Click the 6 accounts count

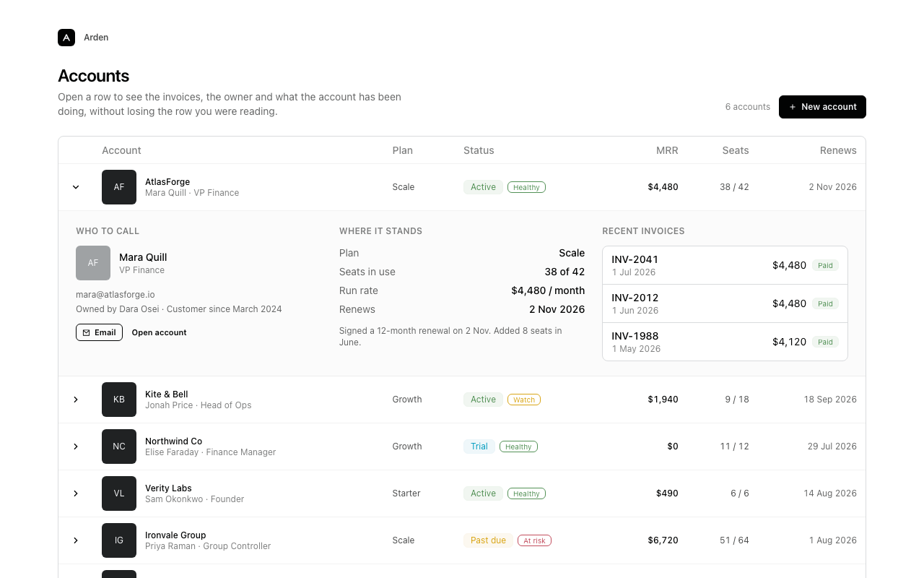(x=748, y=107)
